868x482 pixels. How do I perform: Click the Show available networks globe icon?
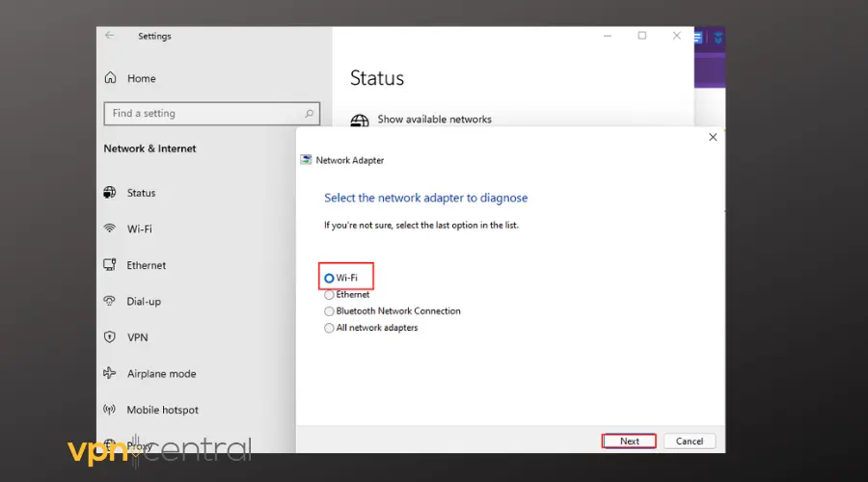coord(360,120)
